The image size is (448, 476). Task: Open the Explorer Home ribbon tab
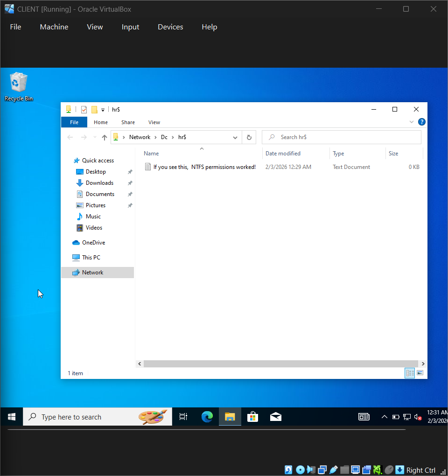[x=101, y=122]
